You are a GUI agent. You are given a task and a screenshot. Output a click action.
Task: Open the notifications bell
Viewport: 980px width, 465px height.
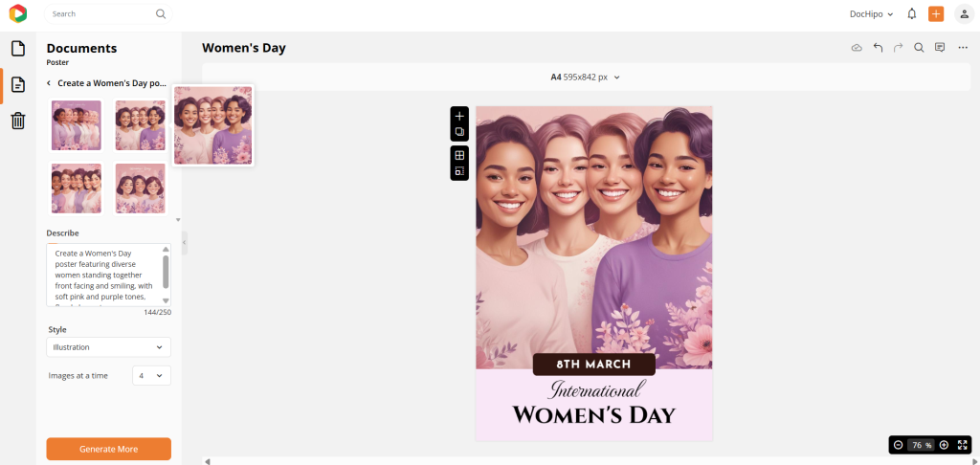[x=912, y=13]
